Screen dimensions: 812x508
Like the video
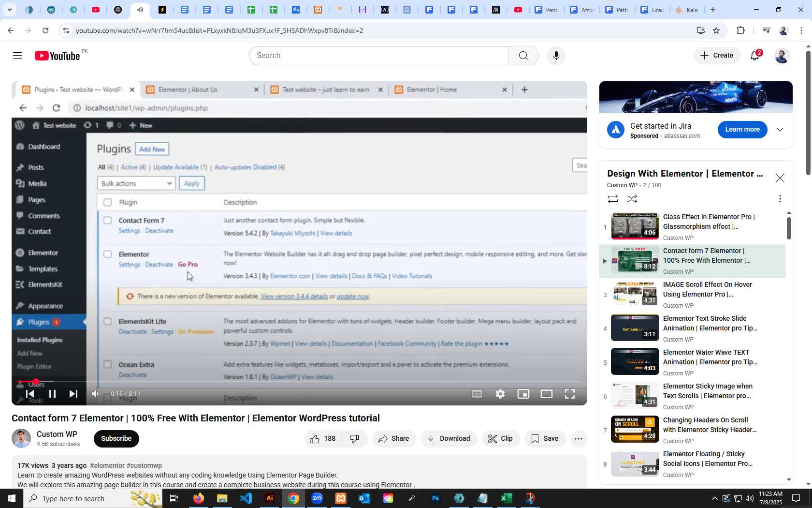(323, 439)
